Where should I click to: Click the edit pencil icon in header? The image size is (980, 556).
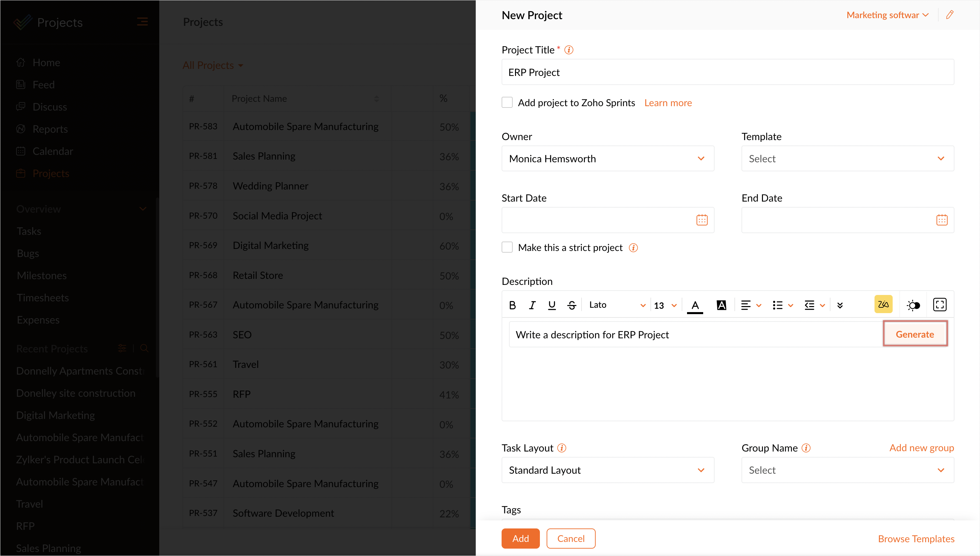[x=949, y=15]
